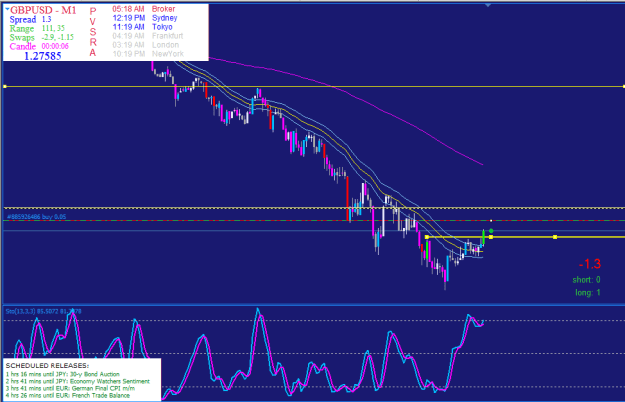Select the "GBPUSD - M1" symbol title
Screen dimensions: 625x402
tap(43, 10)
